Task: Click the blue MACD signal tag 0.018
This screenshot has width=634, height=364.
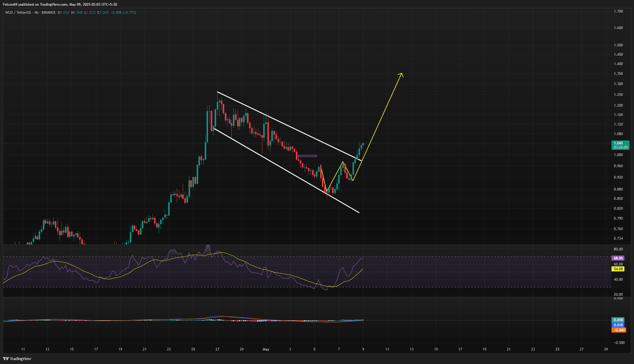Action: point(618,325)
